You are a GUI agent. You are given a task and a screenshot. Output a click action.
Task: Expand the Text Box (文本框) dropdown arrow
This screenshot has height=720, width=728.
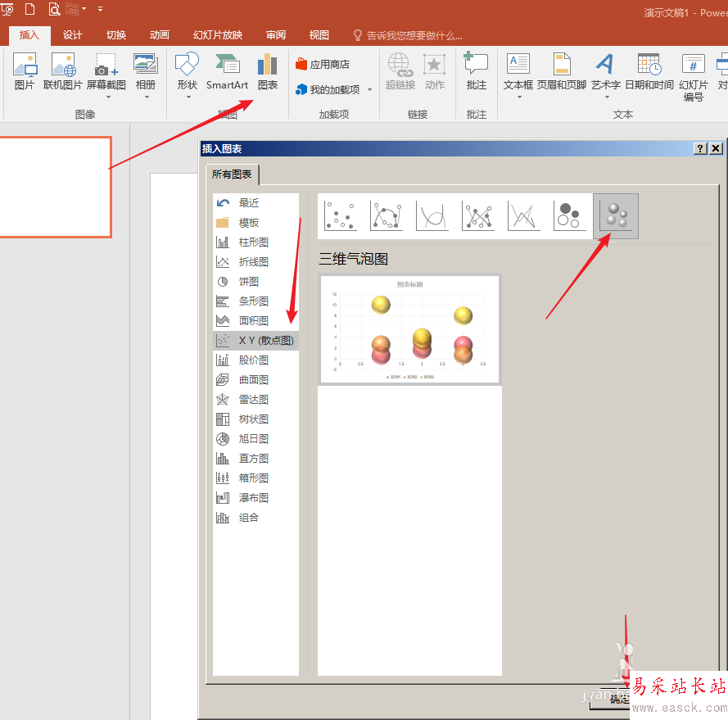[x=519, y=97]
